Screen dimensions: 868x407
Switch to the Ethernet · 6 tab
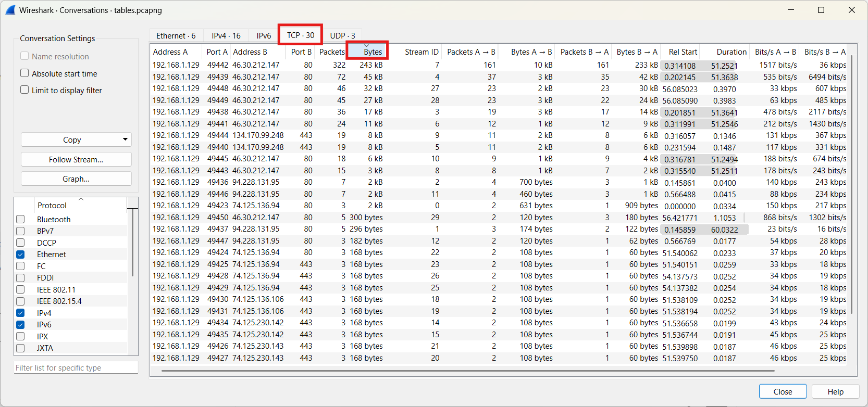point(176,35)
